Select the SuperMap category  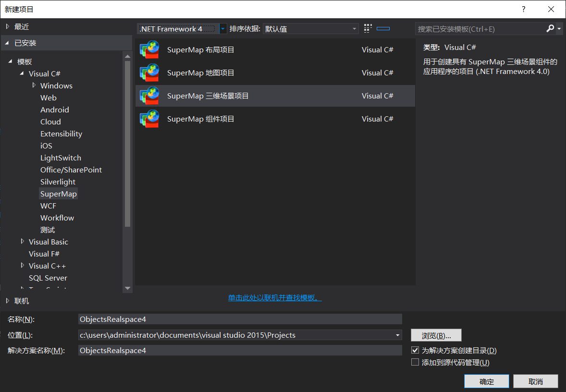click(x=59, y=194)
